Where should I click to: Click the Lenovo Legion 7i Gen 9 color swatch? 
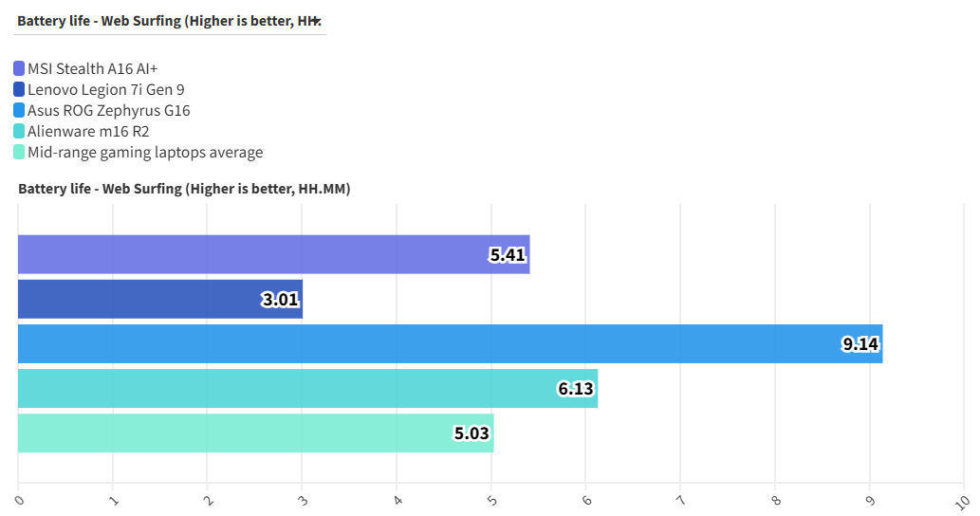click(x=19, y=89)
